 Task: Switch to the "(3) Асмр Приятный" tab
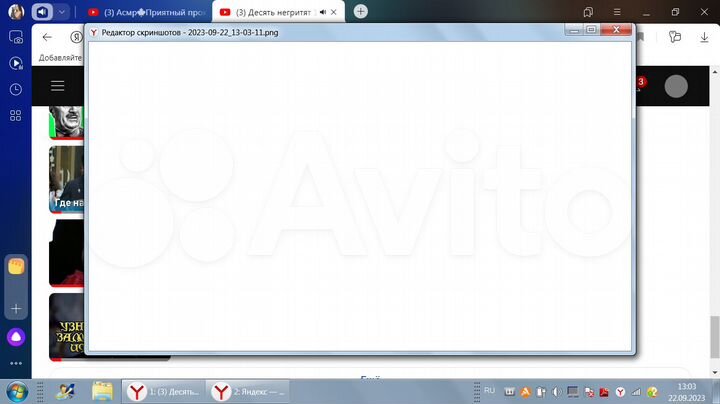(145, 12)
